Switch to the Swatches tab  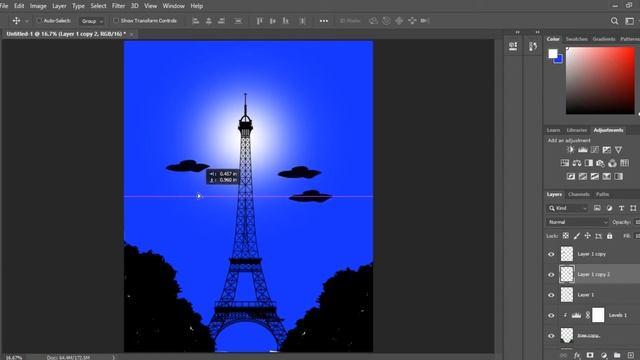click(576, 39)
